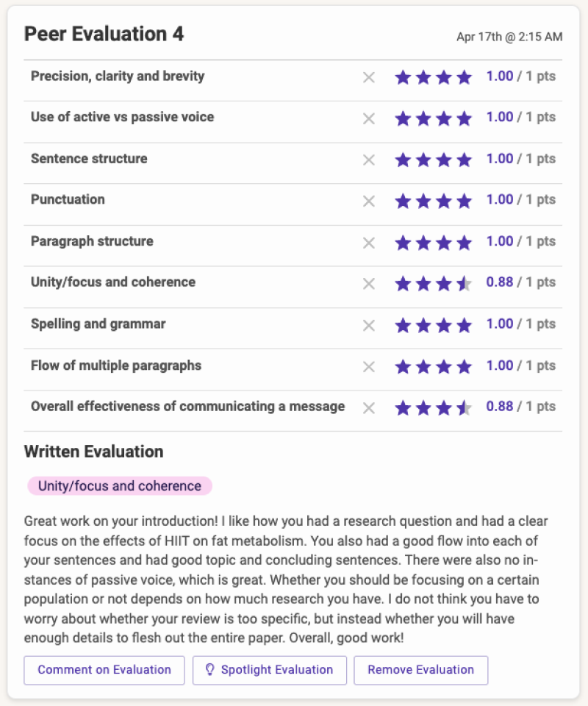
Task: Click the Unity/focus and coherence tag
Action: point(118,485)
